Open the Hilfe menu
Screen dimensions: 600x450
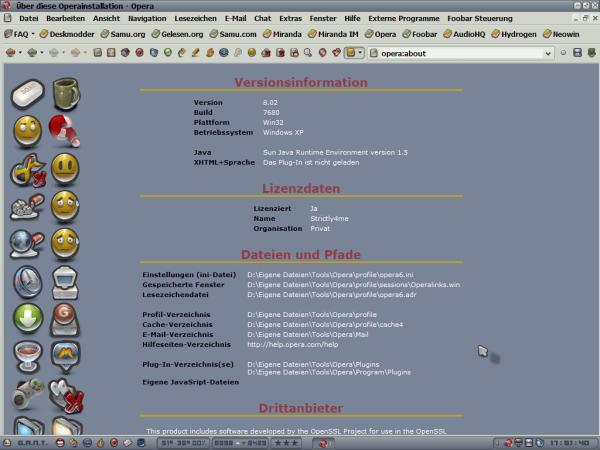tap(352, 18)
